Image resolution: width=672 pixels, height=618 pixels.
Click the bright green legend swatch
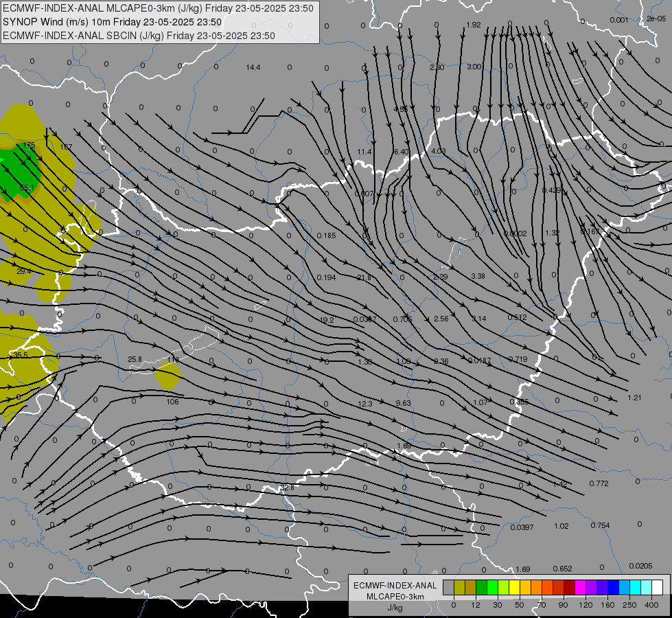[492, 587]
